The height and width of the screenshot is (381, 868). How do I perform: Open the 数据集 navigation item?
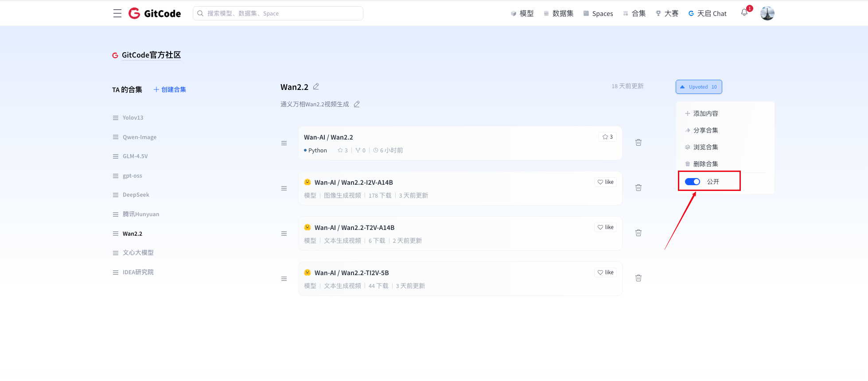pyautogui.click(x=558, y=13)
